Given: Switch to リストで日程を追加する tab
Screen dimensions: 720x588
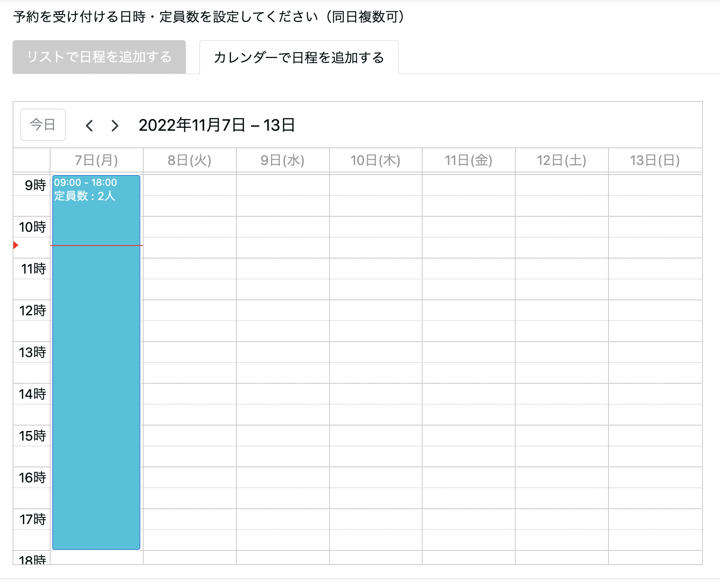Looking at the screenshot, I should [99, 57].
